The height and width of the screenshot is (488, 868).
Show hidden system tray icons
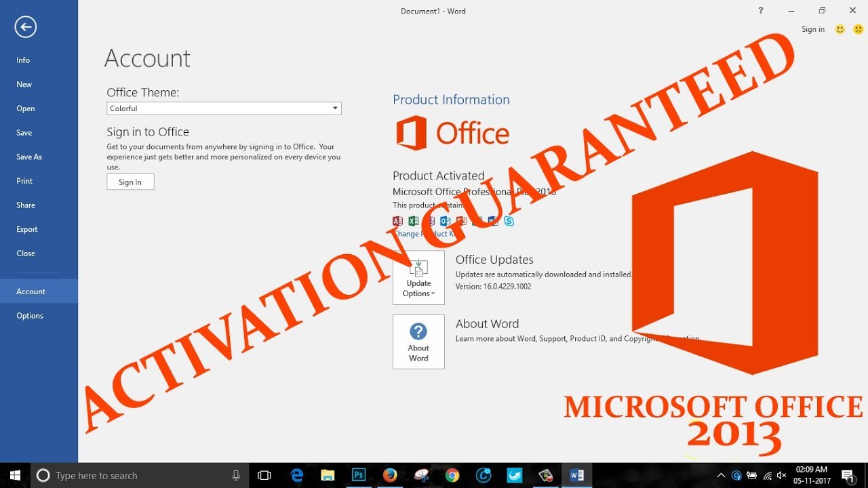(x=721, y=475)
